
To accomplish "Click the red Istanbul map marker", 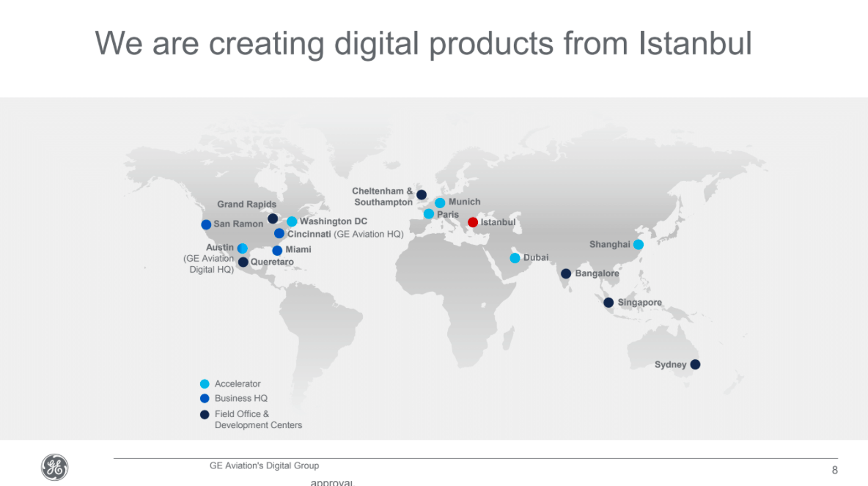I will (473, 222).
